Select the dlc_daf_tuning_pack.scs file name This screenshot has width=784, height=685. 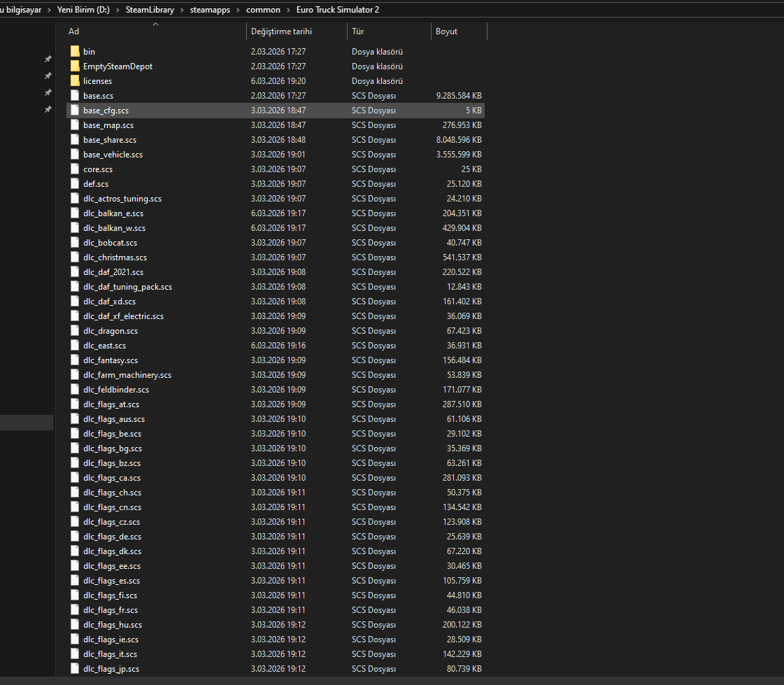pyautogui.click(x=127, y=287)
